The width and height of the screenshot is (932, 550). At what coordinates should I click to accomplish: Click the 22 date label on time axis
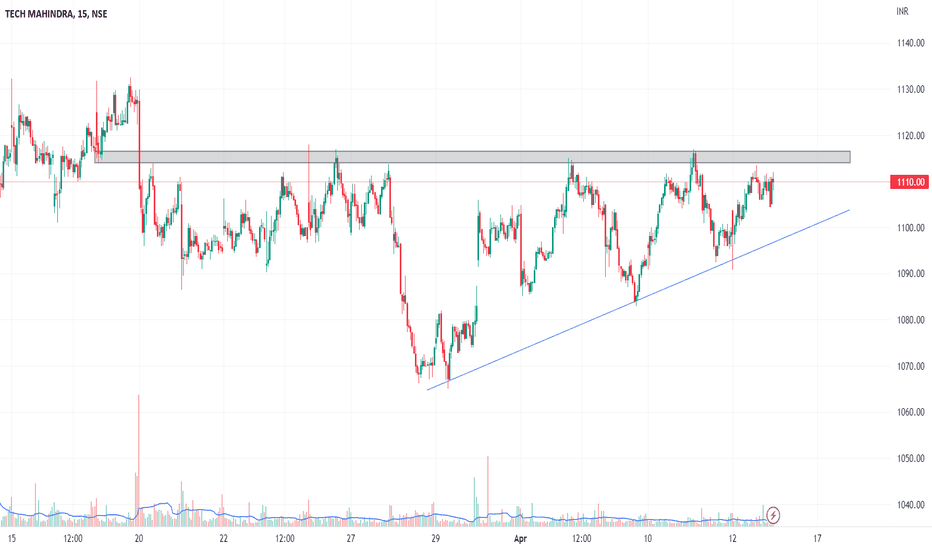click(x=223, y=539)
